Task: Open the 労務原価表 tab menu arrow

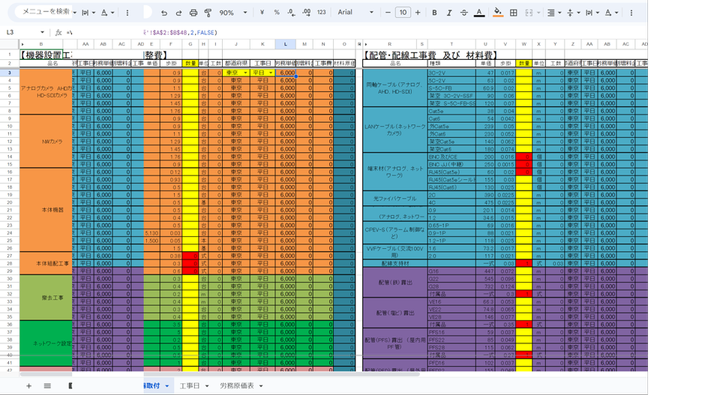Action: pos(261,386)
